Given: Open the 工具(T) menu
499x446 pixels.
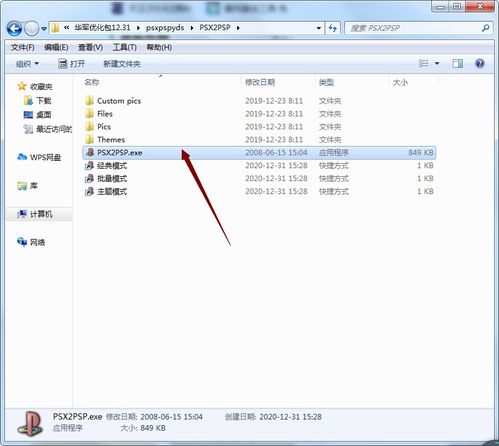Looking at the screenshot, I should [x=125, y=47].
